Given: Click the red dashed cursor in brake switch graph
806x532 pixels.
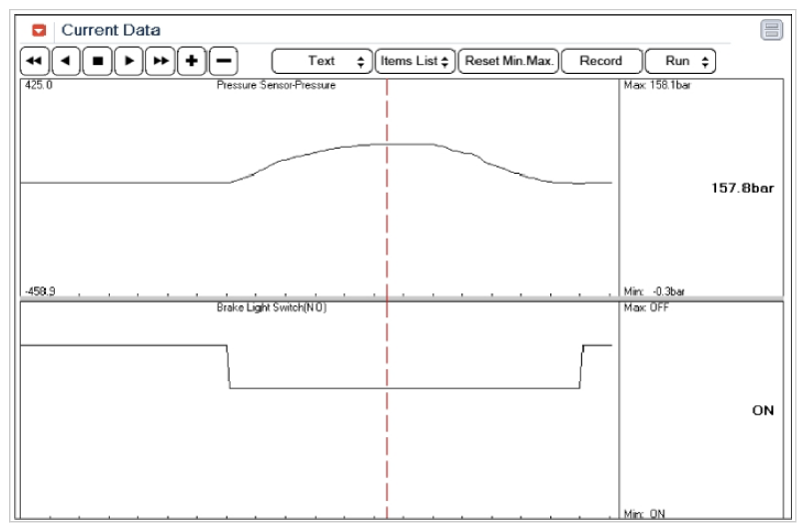Looking at the screenshot, I should [x=388, y=410].
